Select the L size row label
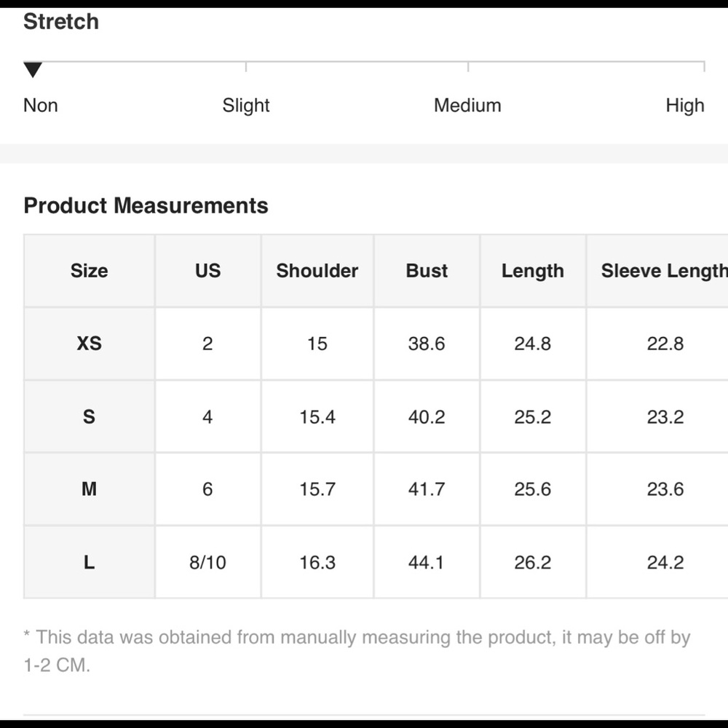This screenshot has height=728, width=728. coord(89,562)
